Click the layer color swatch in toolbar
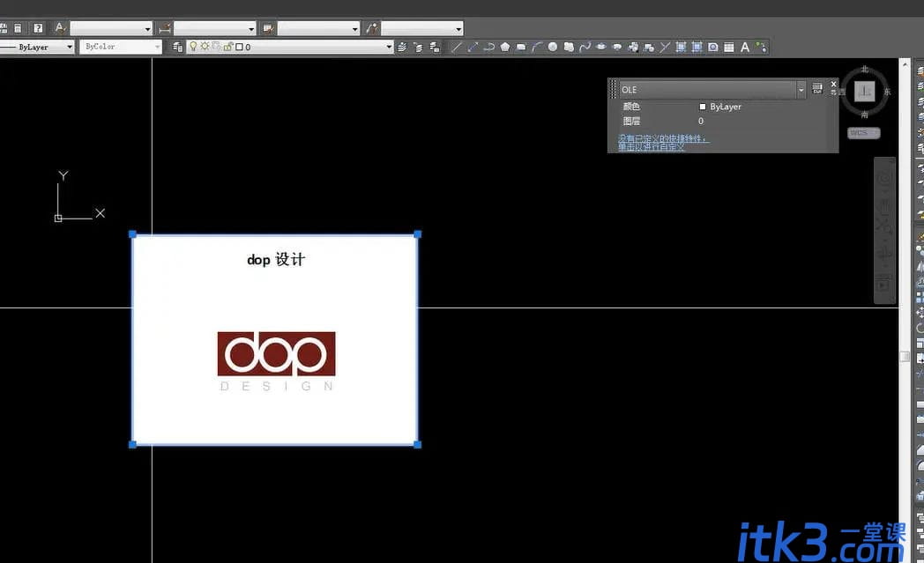The height and width of the screenshot is (563, 924). pyautogui.click(x=239, y=47)
